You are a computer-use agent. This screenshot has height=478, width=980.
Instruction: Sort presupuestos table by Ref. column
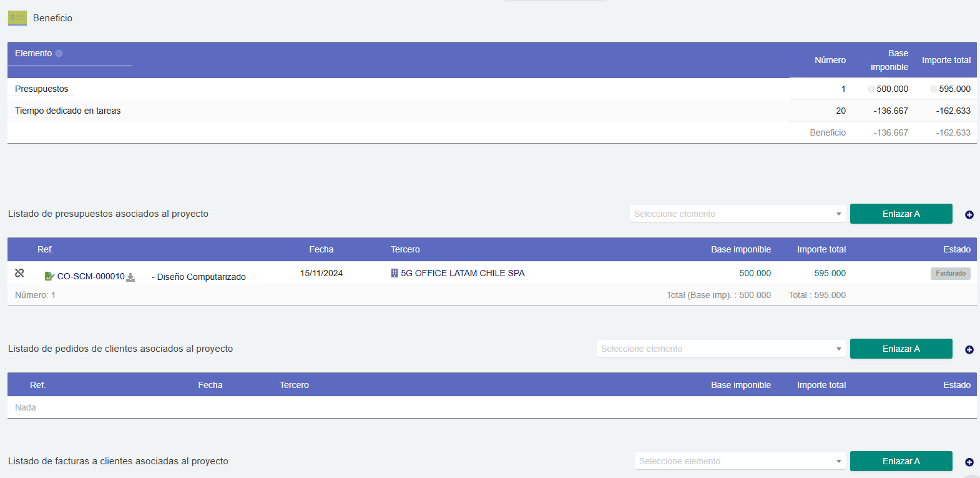pos(46,249)
